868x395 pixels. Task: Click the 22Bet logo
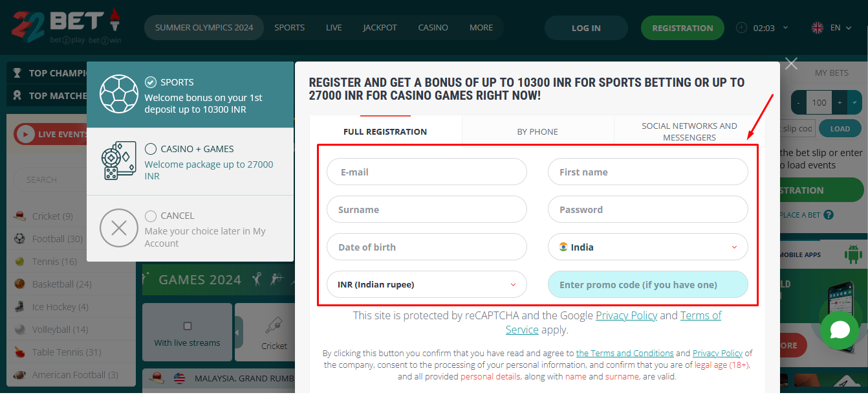66,26
